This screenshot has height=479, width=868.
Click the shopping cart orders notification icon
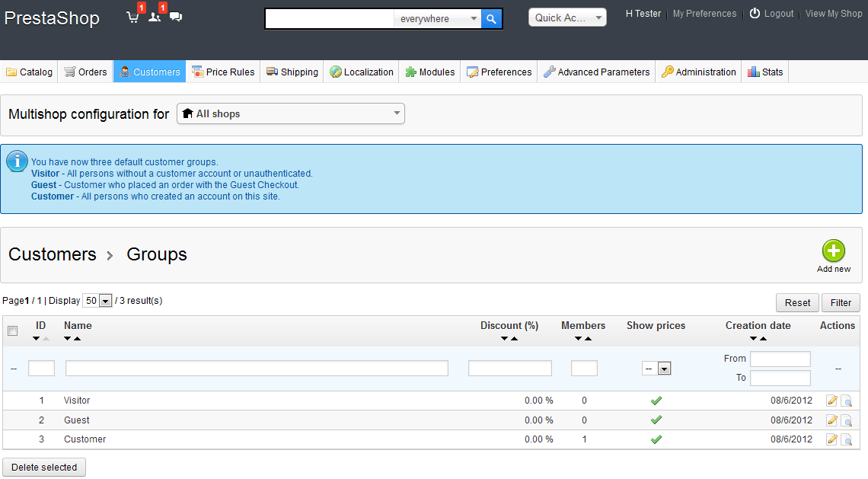click(132, 17)
